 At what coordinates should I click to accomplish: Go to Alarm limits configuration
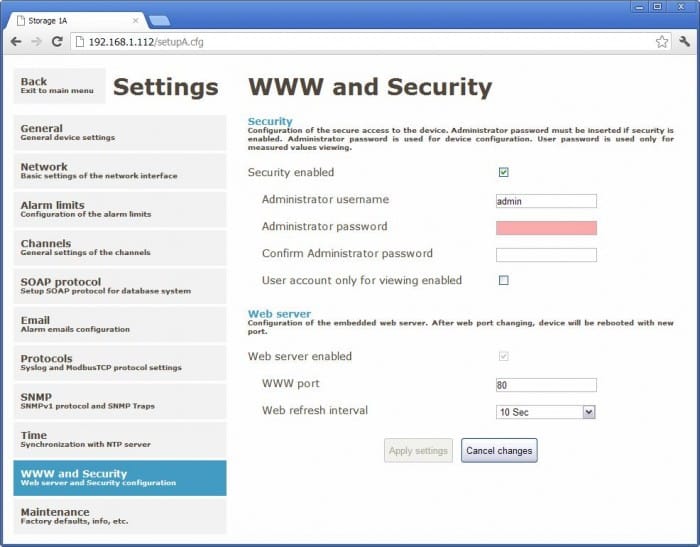pos(119,209)
